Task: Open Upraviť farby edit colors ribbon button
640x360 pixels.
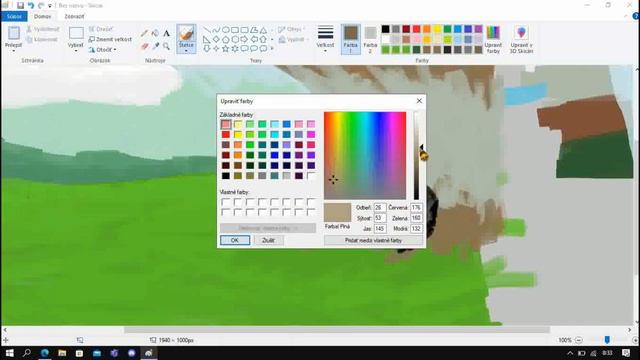Action: [493, 39]
